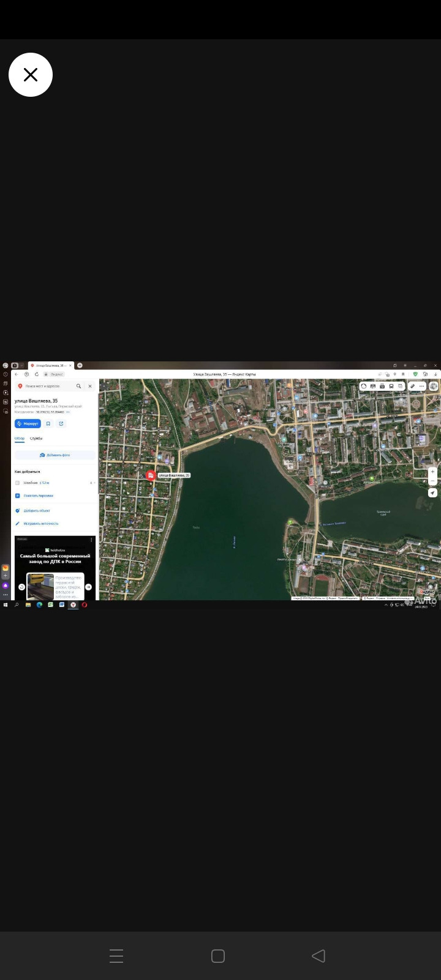
Task: Tap the phone home square button
Action: 218,956
